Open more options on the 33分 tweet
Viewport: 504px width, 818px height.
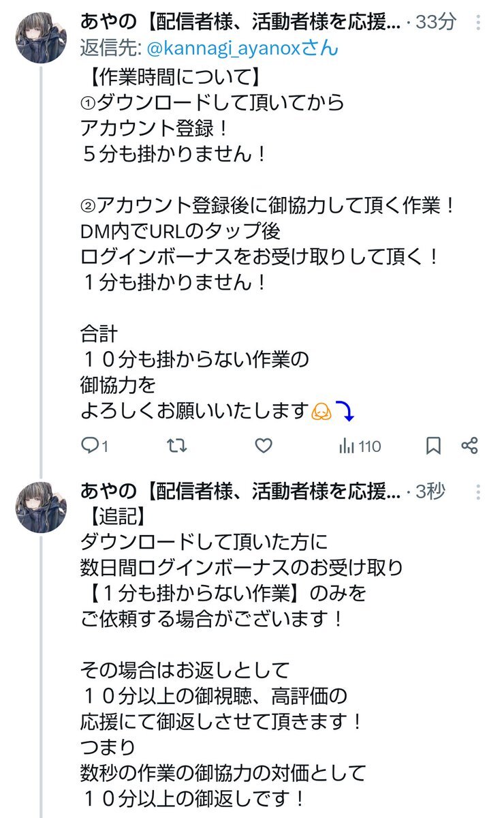point(479,22)
